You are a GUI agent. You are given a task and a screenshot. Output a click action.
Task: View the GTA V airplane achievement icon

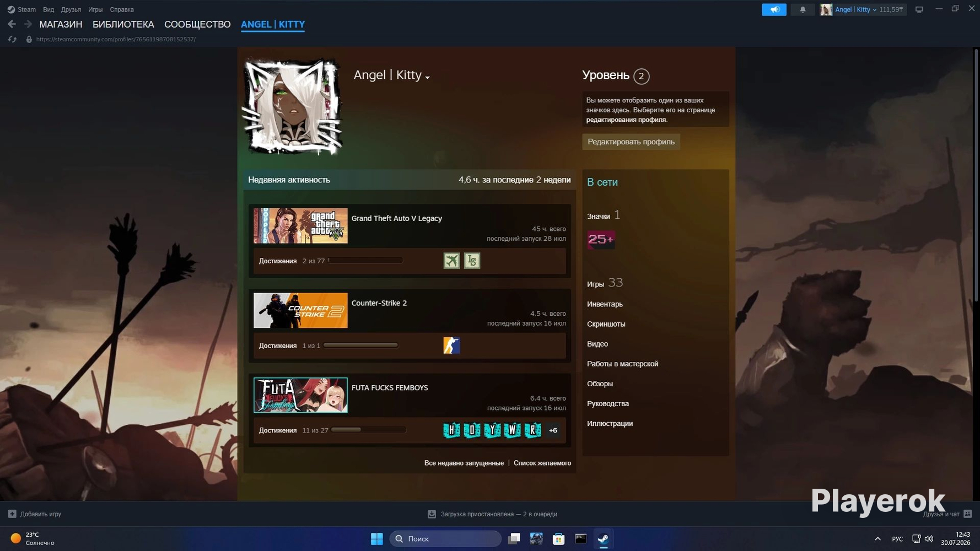(451, 261)
